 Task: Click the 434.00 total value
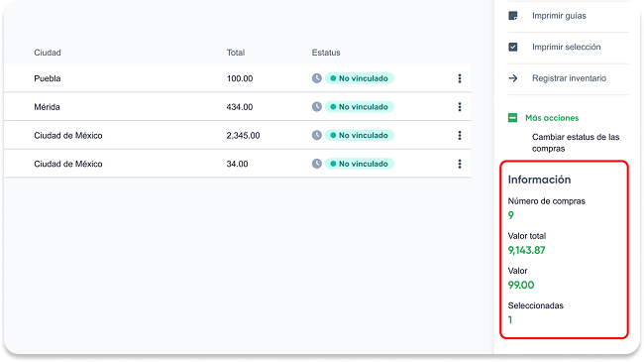[x=240, y=107]
